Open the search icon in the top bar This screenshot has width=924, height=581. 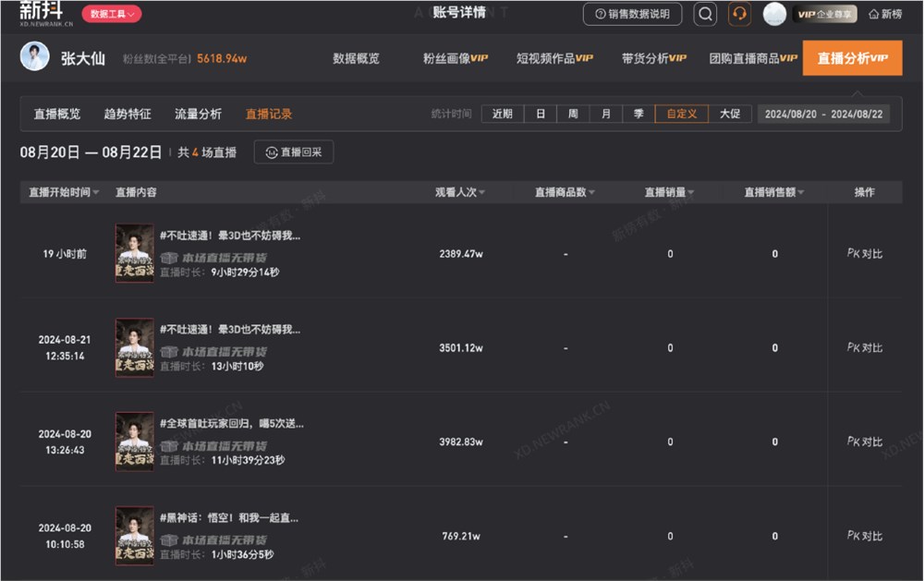pyautogui.click(x=703, y=14)
